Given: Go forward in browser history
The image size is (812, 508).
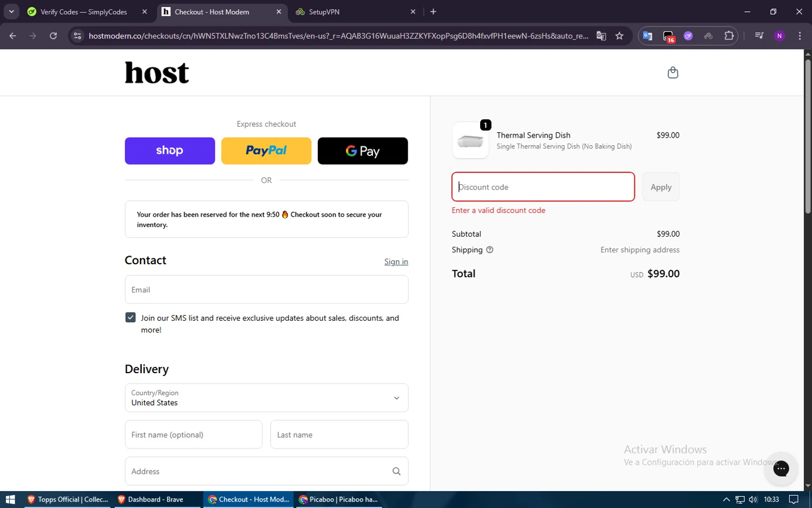Looking at the screenshot, I should click(33, 36).
